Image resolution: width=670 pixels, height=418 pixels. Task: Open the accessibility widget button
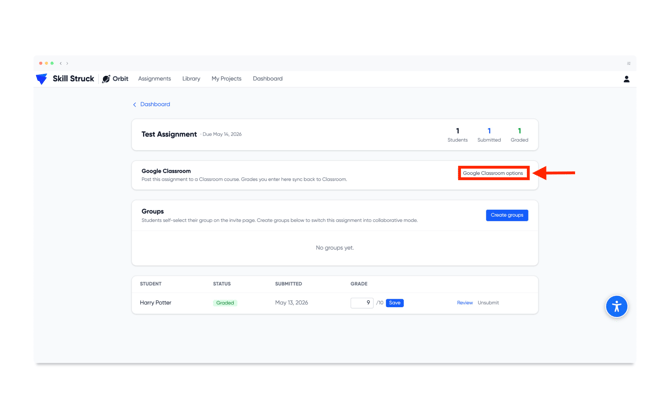(616, 306)
